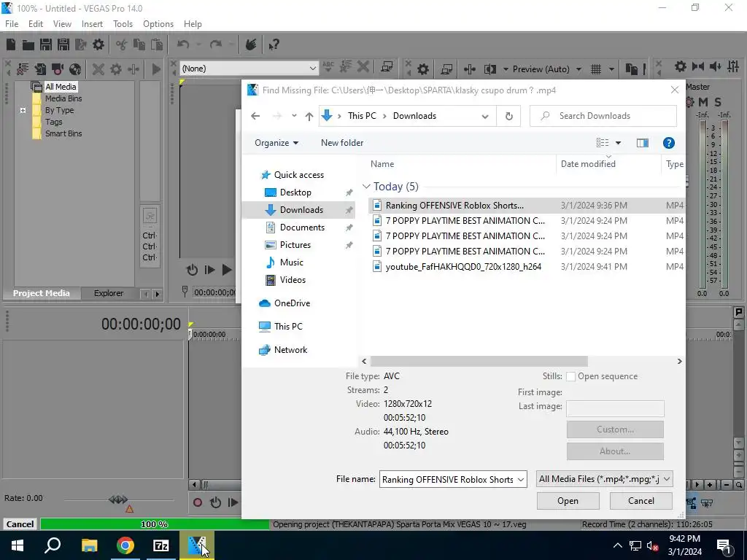Click the Paste icon in main toolbar
Viewport: 747px width, 560px height.
[x=157, y=44]
